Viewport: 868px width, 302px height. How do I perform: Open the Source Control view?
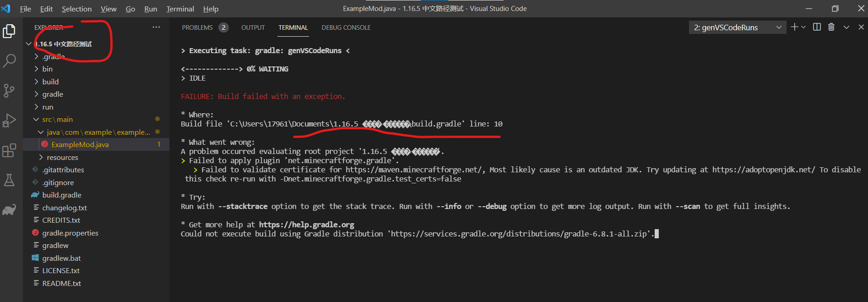9,90
